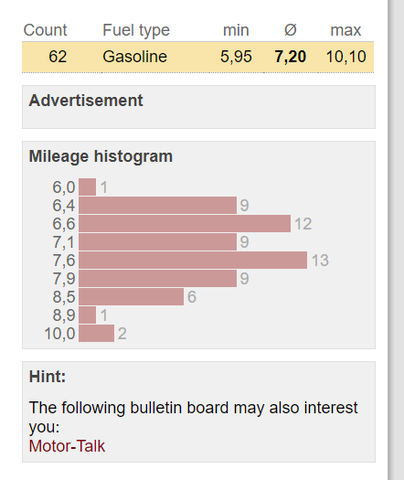Select the 6,6 histogram bar
Viewport: 404px width, 480px height.
click(x=185, y=224)
